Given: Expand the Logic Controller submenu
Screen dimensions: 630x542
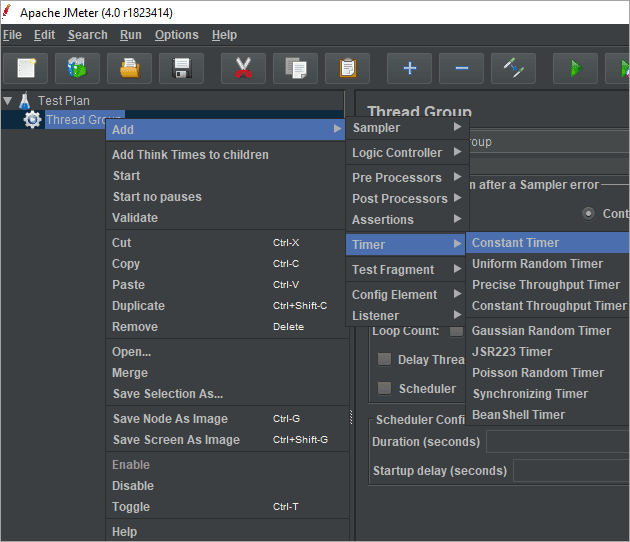Looking at the screenshot, I should coord(407,152).
